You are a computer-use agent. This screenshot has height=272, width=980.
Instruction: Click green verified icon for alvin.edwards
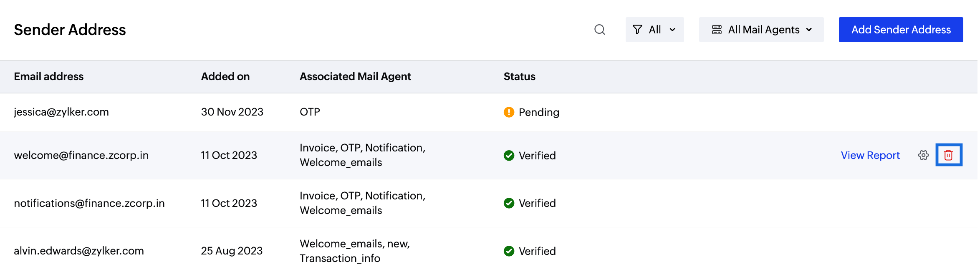pyautogui.click(x=509, y=251)
